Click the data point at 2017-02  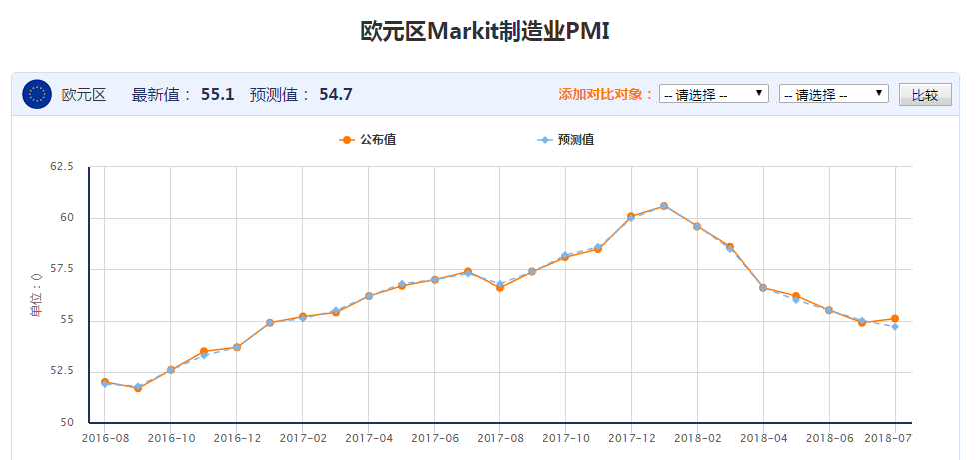pyautogui.click(x=303, y=317)
